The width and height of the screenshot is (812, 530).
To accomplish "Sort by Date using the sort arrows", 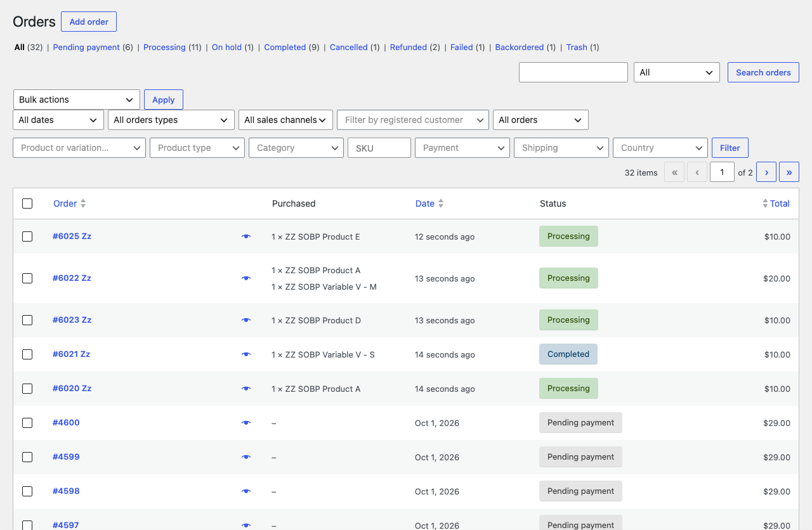I will point(441,204).
